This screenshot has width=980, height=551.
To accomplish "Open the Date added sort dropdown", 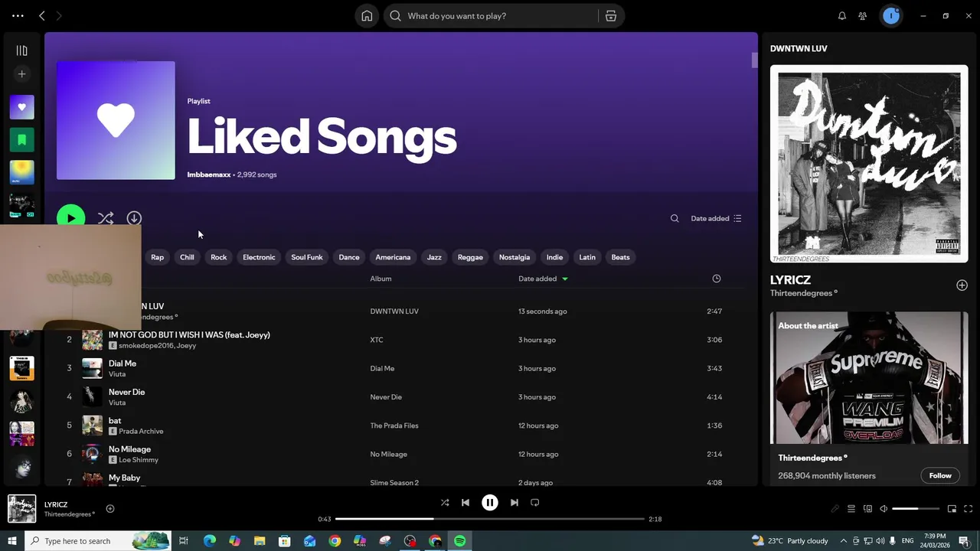I will tap(716, 218).
